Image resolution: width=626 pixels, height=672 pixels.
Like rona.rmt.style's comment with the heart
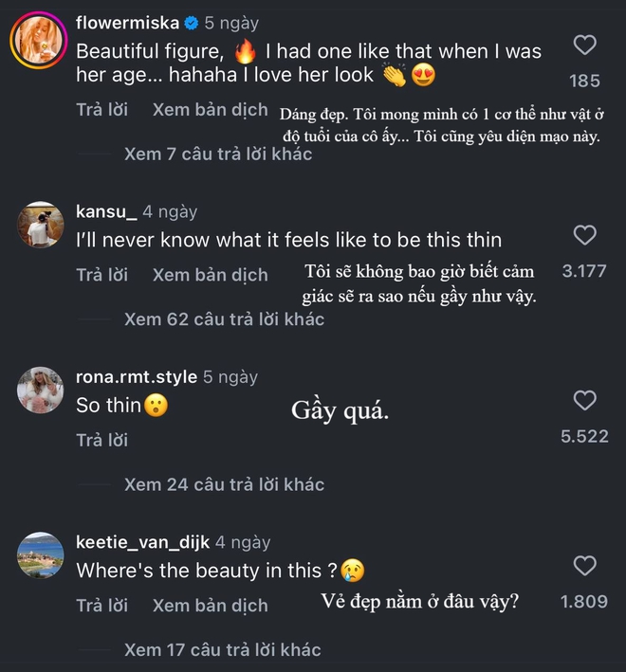pyautogui.click(x=586, y=400)
